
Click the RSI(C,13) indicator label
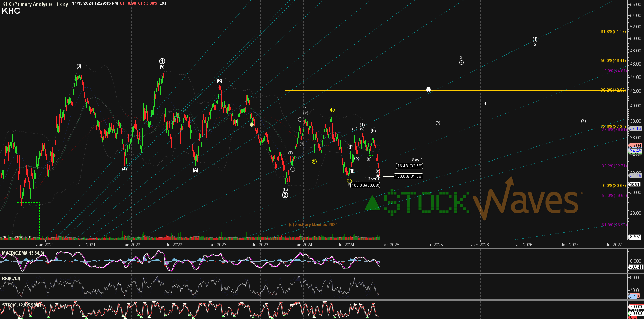[11, 279]
